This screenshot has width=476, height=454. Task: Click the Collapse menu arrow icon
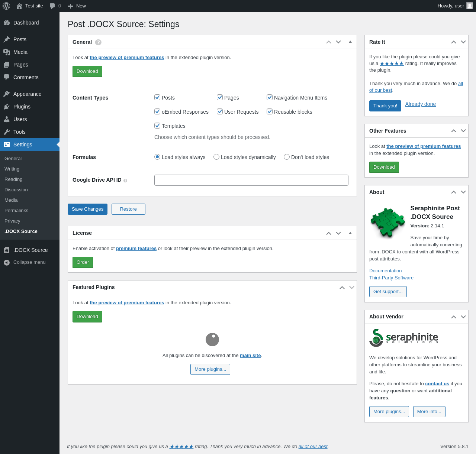[x=7, y=263]
